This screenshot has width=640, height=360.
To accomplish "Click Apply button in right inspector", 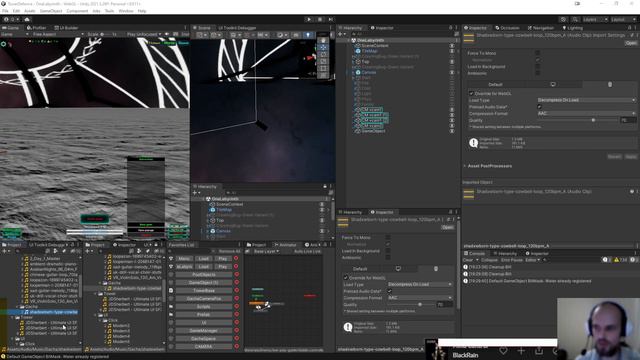I will click(x=631, y=157).
